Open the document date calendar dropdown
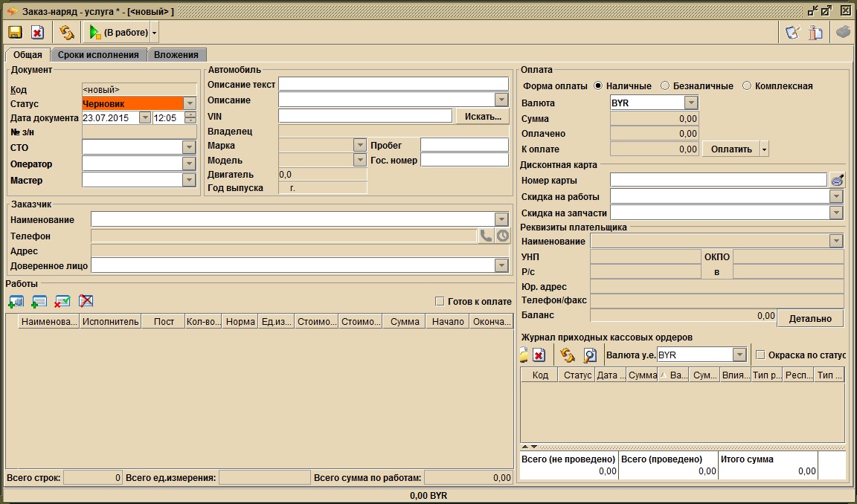Image resolution: width=857 pixels, height=504 pixels. click(145, 117)
